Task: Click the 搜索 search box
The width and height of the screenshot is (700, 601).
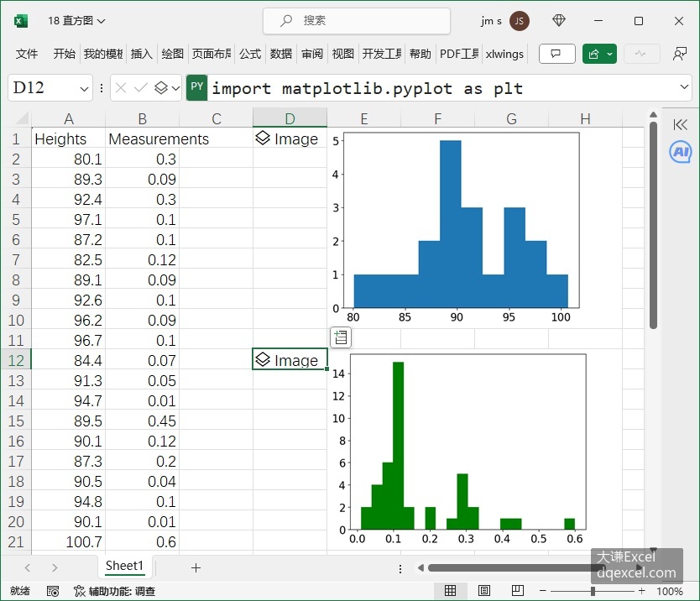Action: coord(356,20)
